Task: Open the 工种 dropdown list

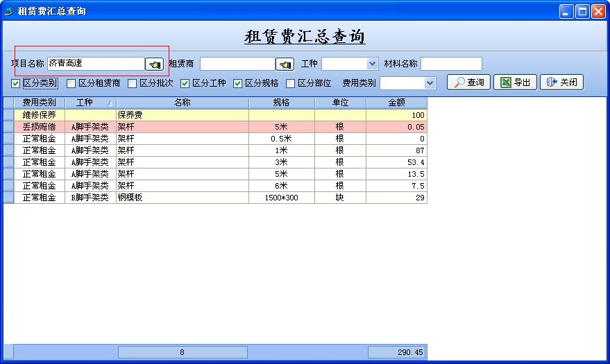Action: [372, 64]
